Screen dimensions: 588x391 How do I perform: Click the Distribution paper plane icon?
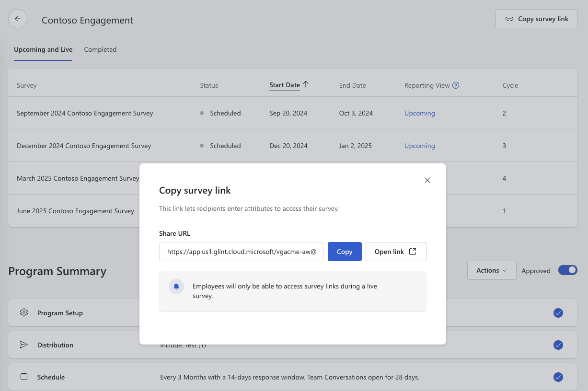[24, 345]
